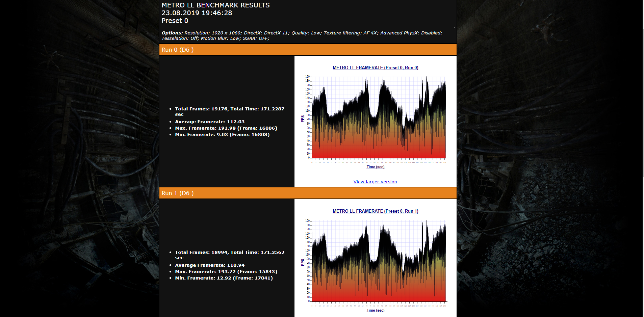
Task: Click Max. Framerate: 191.98 line
Action: 226,128
